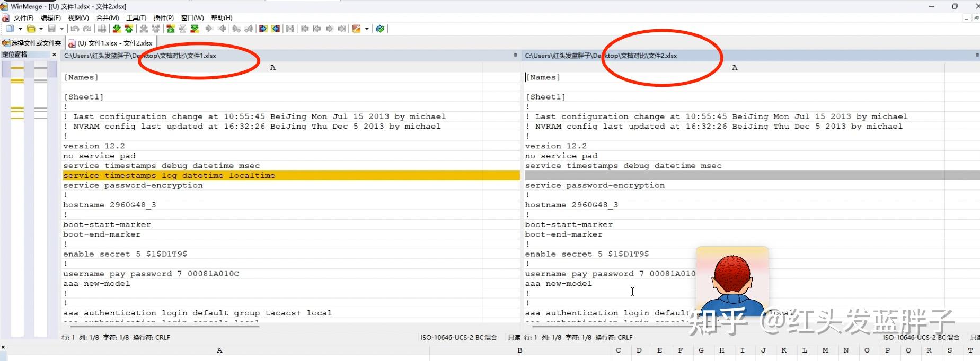Open the 视图(V) menu

pyautogui.click(x=78, y=18)
